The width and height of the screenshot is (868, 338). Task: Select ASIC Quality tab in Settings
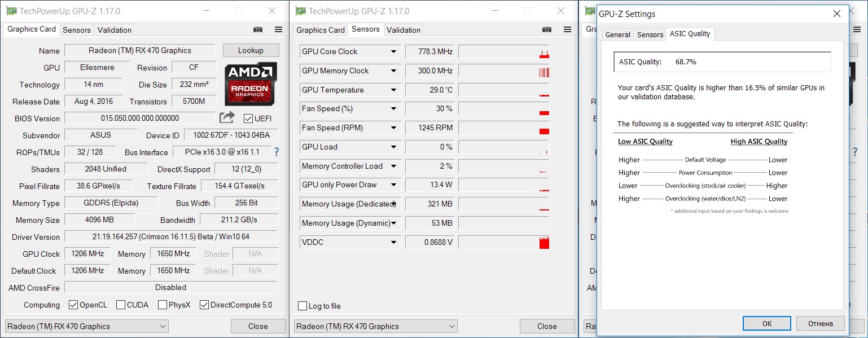[x=690, y=33]
